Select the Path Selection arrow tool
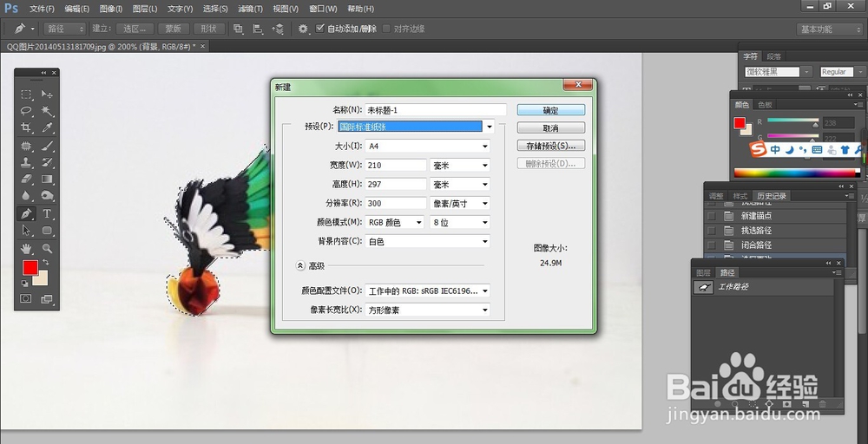 tap(26, 230)
